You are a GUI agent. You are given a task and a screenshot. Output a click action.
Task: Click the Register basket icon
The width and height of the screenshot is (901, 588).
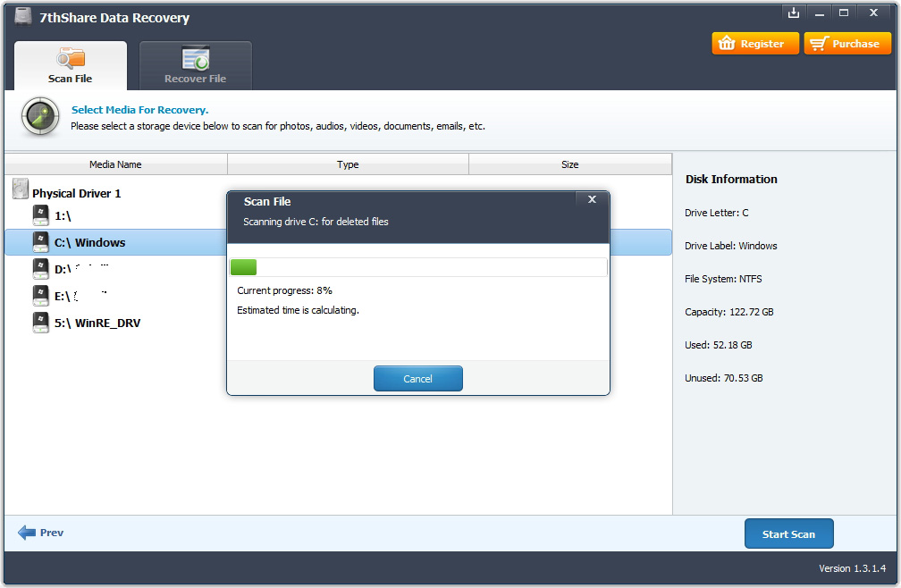tap(727, 43)
